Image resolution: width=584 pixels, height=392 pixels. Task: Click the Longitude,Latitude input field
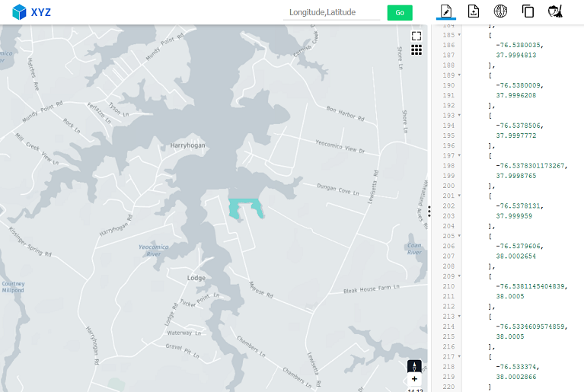(331, 12)
